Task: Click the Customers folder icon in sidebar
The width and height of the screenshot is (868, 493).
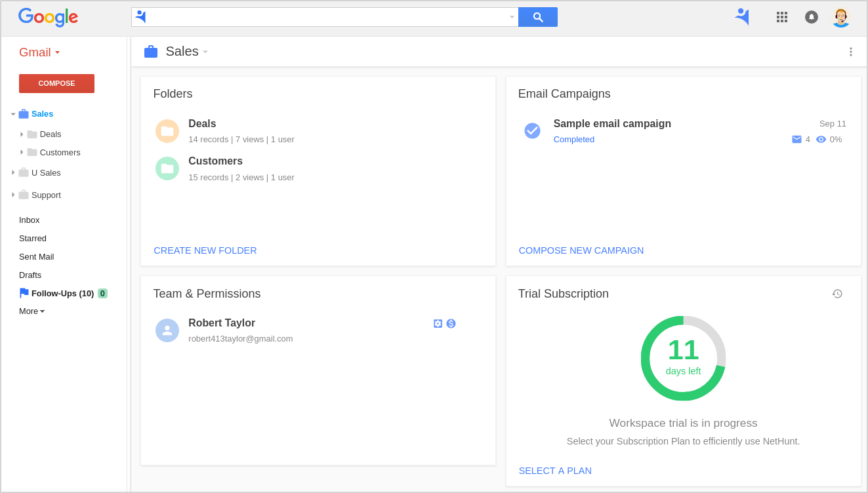Action: 32,152
